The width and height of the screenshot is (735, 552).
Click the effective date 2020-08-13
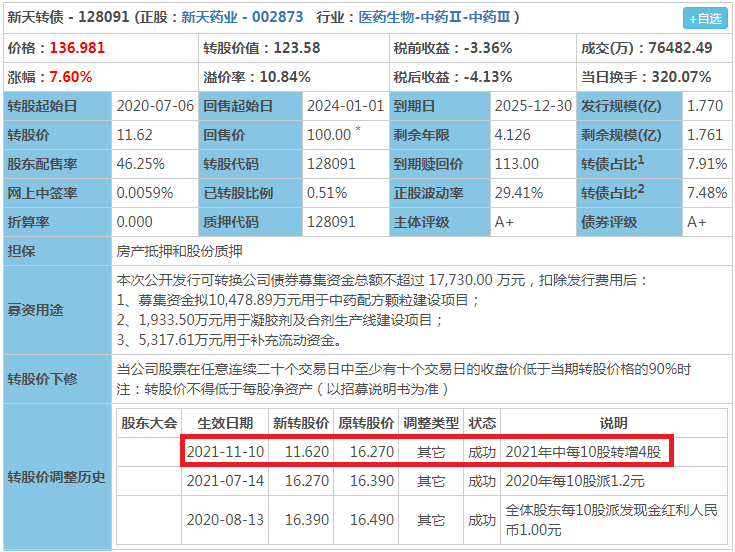pos(225,520)
